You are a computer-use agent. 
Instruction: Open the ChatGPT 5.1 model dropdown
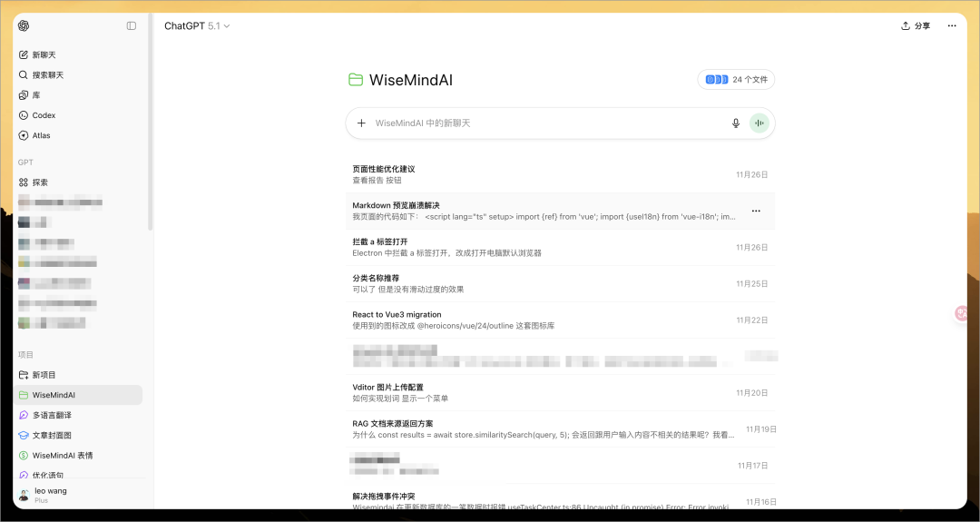pos(197,25)
